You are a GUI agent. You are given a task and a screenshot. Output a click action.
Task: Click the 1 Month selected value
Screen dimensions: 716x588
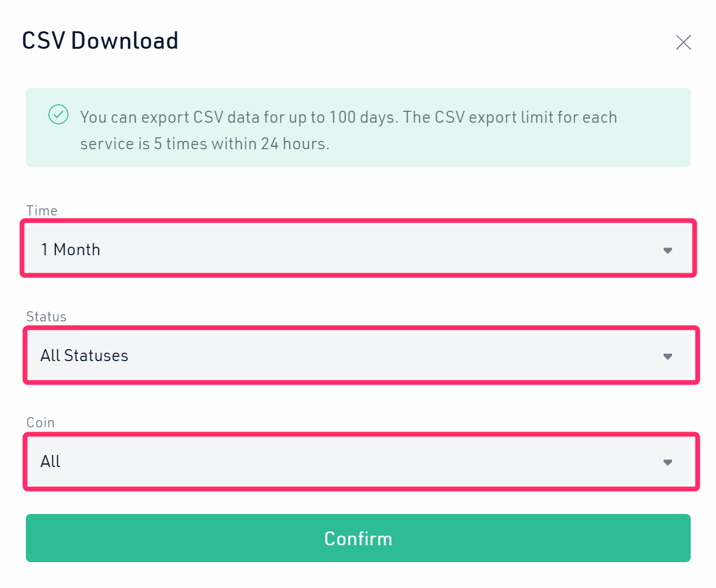[x=70, y=249]
